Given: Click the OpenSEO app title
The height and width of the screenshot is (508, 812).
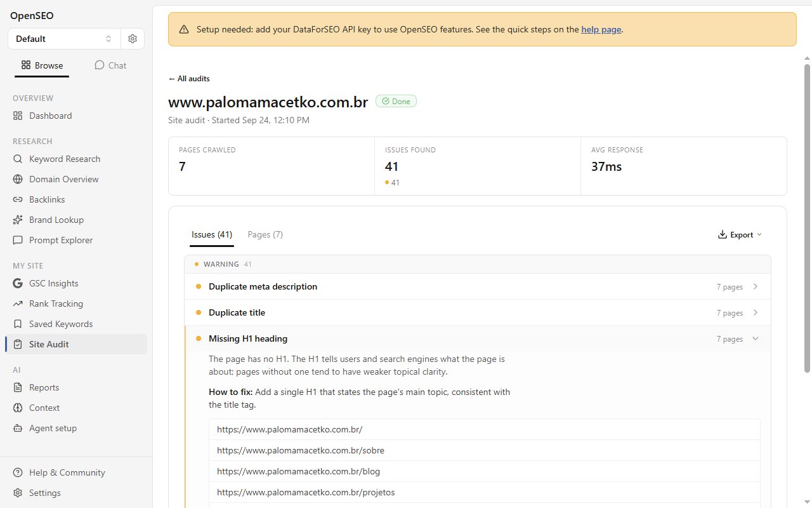Looking at the screenshot, I should click(x=32, y=16).
